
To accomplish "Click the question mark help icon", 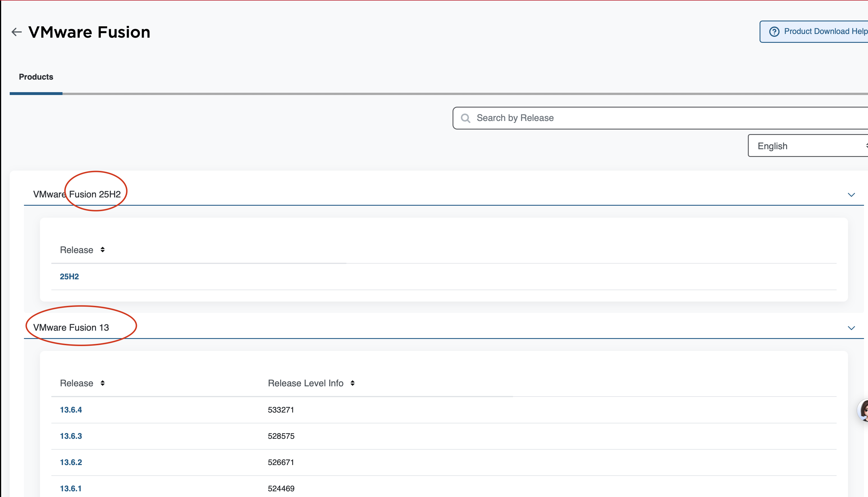I will pos(774,31).
